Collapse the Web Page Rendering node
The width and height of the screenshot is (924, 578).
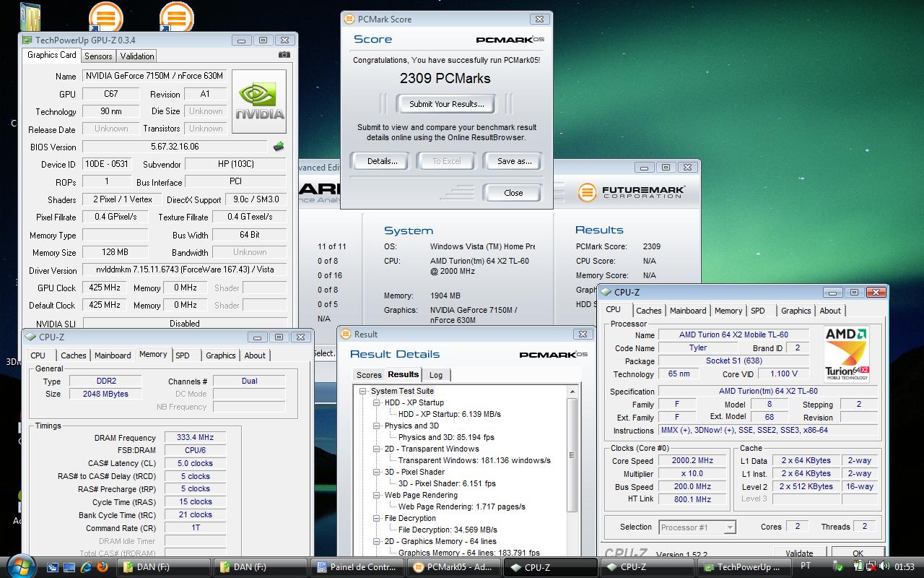[377, 495]
